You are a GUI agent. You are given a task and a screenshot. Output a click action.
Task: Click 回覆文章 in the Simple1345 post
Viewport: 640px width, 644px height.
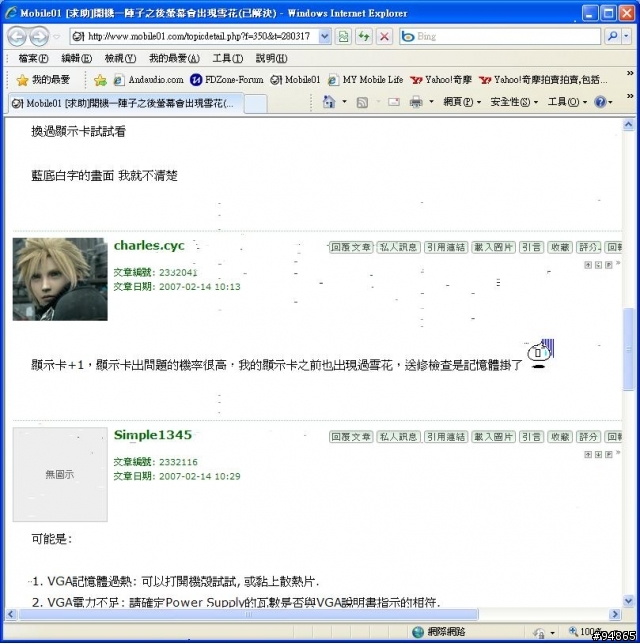coord(351,437)
